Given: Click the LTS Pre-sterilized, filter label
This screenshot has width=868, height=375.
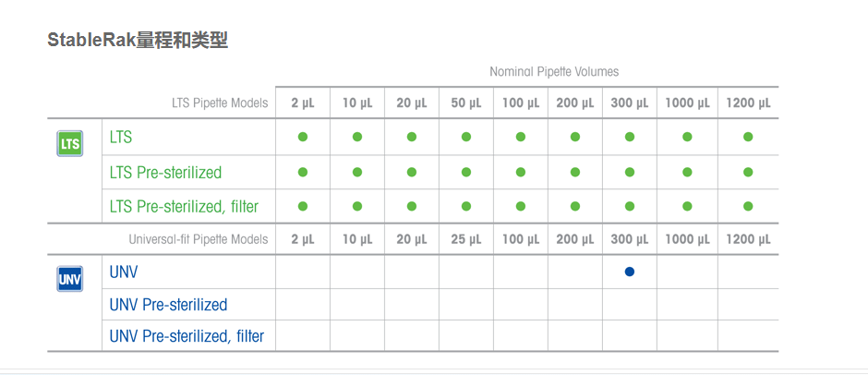Looking at the screenshot, I should click(x=184, y=207).
